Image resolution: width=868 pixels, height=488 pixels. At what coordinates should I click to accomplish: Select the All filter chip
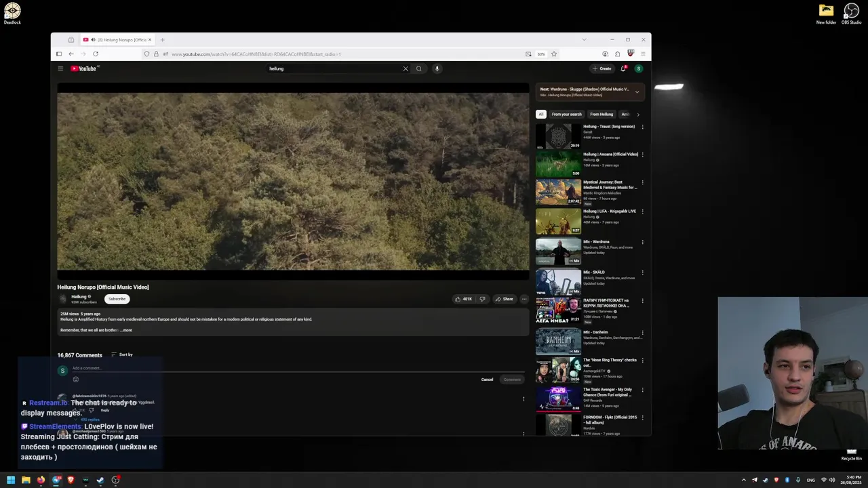(x=540, y=114)
